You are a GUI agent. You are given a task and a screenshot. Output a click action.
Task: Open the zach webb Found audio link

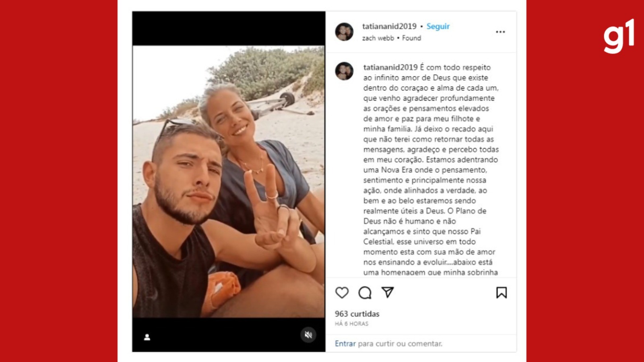click(x=392, y=38)
